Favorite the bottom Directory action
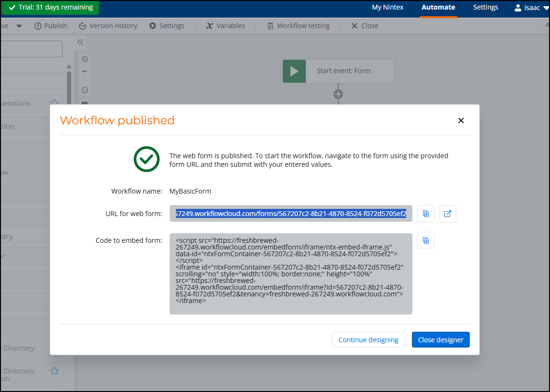550x392 pixels. click(54, 370)
